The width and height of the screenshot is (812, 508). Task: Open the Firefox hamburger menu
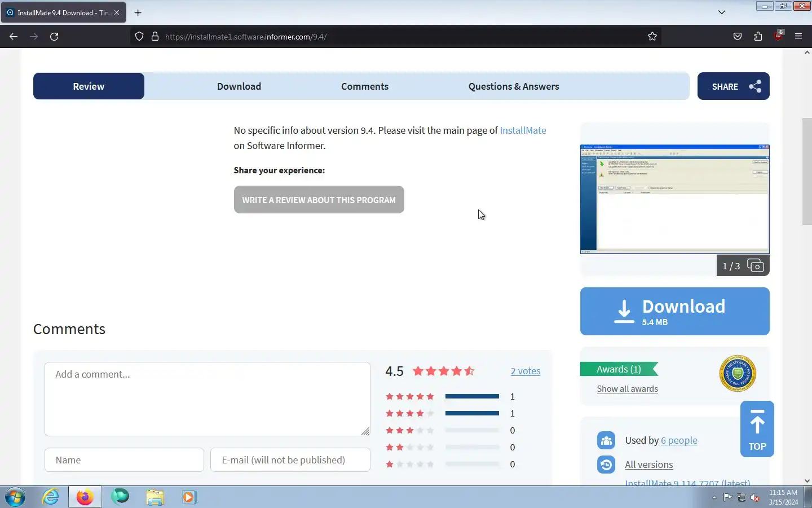[798, 37]
